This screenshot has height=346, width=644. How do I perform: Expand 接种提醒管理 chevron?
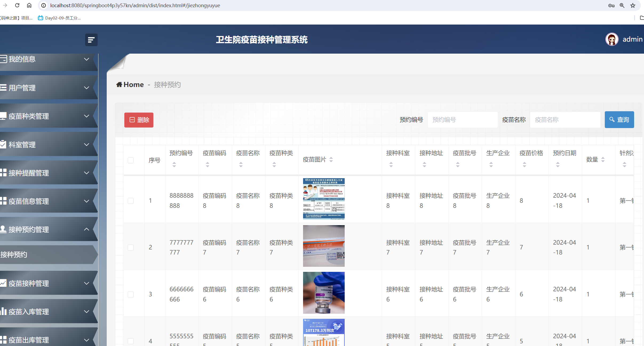pos(86,173)
